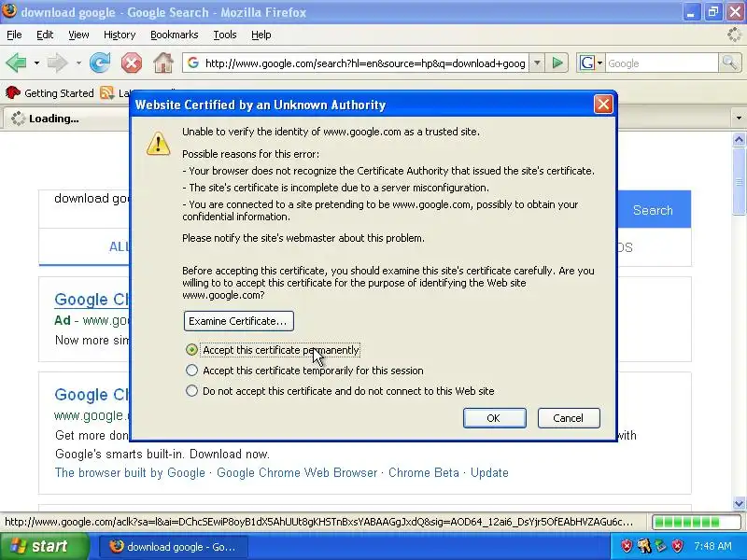This screenshot has height=560, width=747.
Task: Open the Chrome Beta link
Action: coord(424,472)
